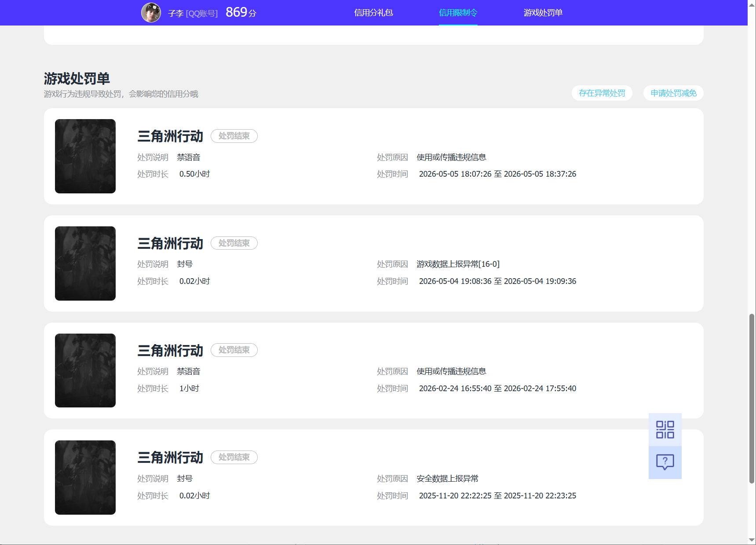Click username 子李 [QQ账号]

[x=193, y=14]
